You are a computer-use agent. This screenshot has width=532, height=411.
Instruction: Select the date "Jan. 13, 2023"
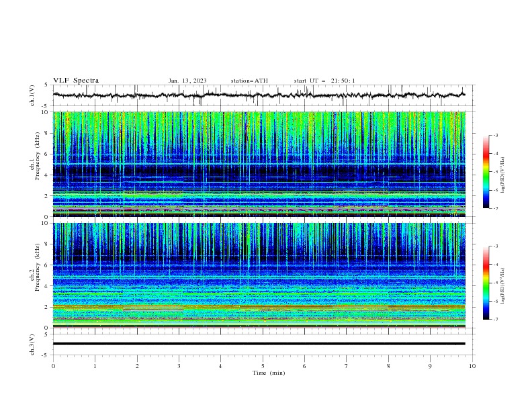pos(187,81)
